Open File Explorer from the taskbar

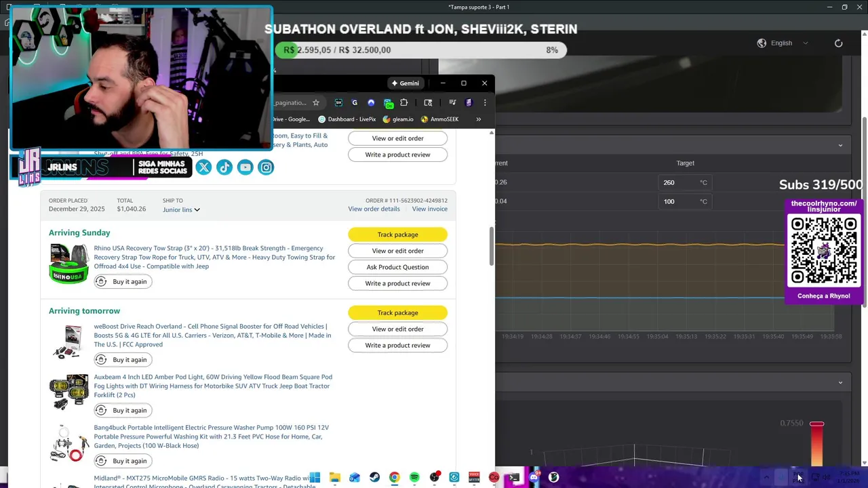pyautogui.click(x=334, y=478)
